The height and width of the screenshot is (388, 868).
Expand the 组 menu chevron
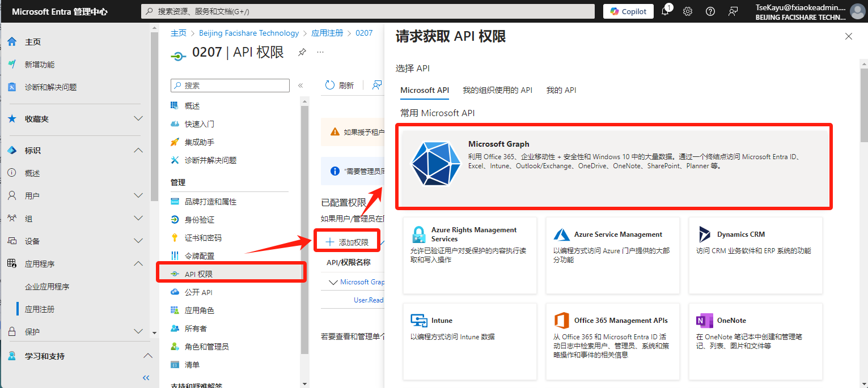coord(138,219)
